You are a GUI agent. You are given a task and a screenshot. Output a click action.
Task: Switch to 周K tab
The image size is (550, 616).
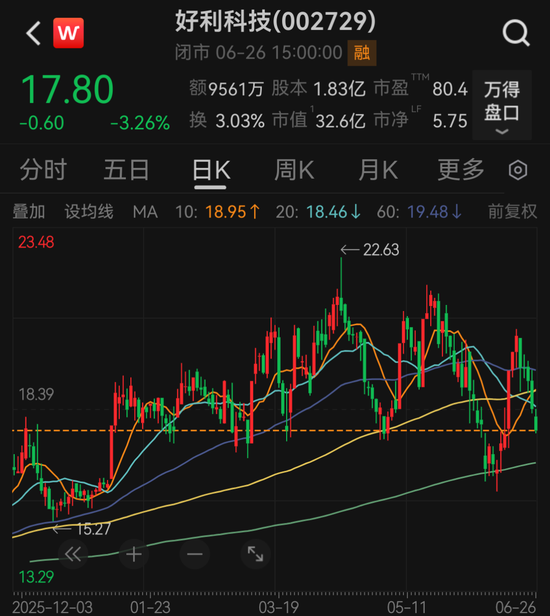[294, 170]
